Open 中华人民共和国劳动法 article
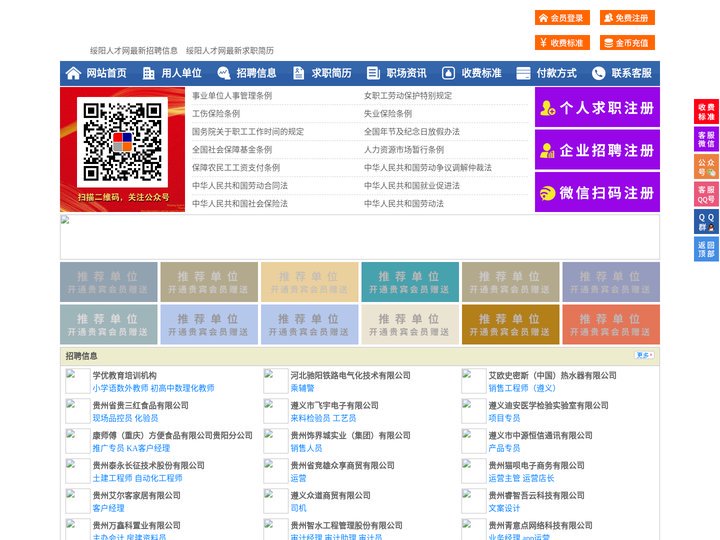The image size is (720, 540). [404, 203]
